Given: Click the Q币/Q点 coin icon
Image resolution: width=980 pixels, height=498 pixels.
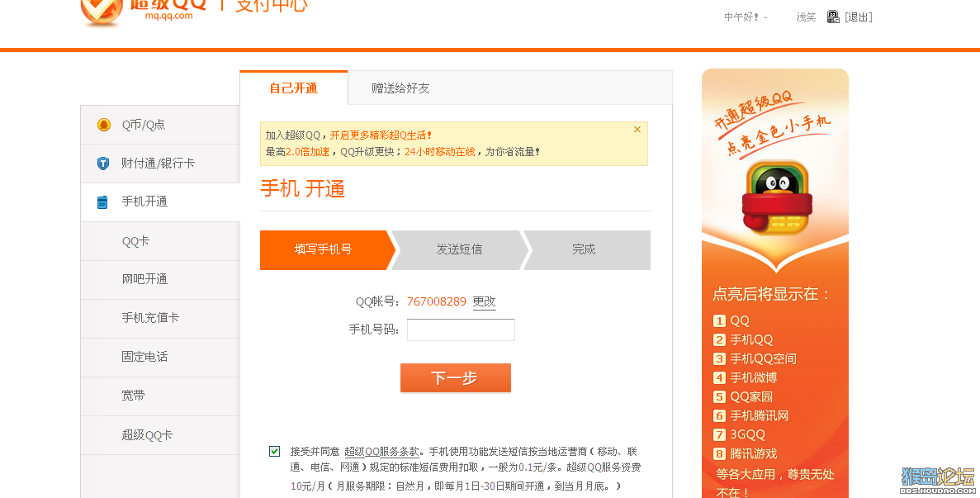Looking at the screenshot, I should click(104, 125).
